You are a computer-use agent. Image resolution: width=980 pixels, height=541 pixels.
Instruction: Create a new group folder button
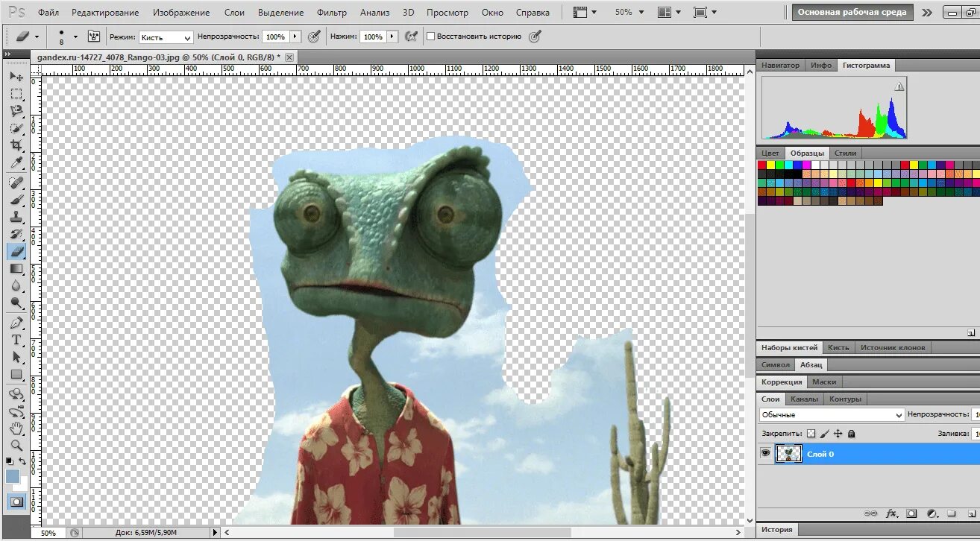[951, 513]
